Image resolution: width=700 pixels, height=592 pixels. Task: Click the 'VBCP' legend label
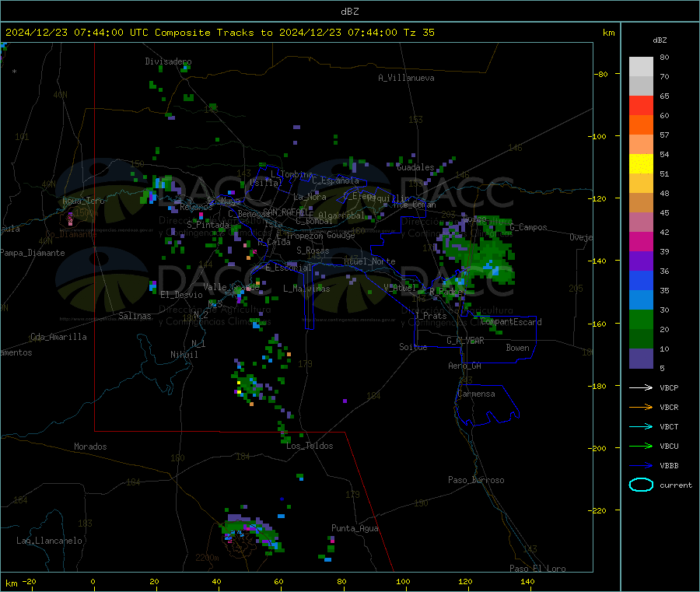click(x=669, y=387)
